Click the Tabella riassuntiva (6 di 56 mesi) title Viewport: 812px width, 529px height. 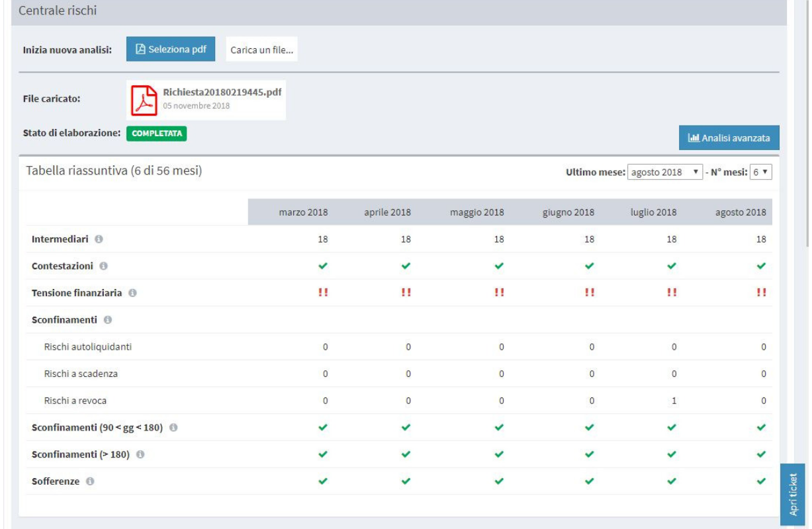[x=114, y=171]
